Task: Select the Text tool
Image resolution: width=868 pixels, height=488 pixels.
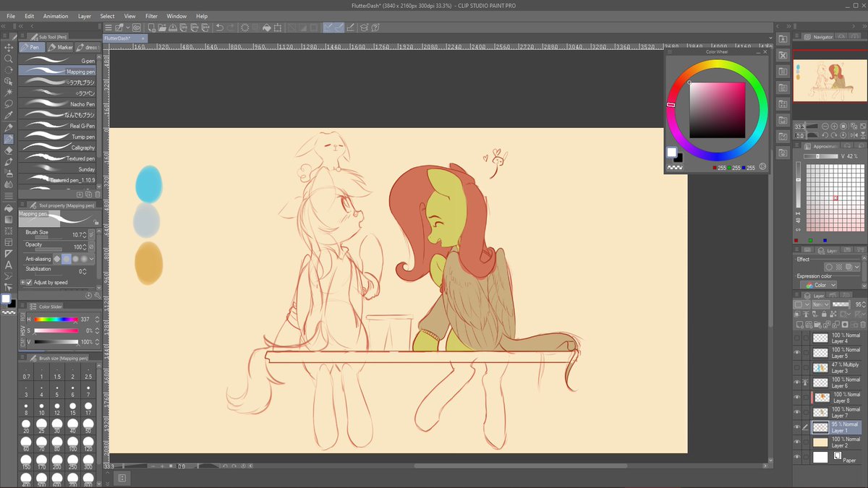Action: [9, 265]
